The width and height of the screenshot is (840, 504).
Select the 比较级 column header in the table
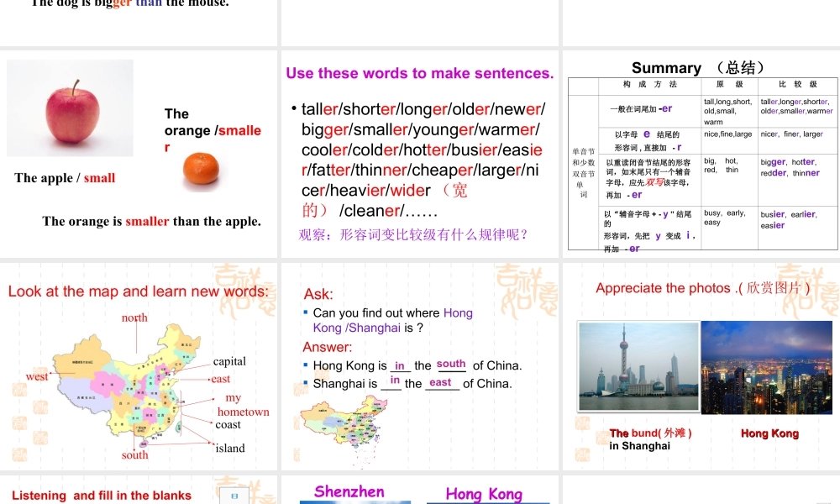(796, 86)
